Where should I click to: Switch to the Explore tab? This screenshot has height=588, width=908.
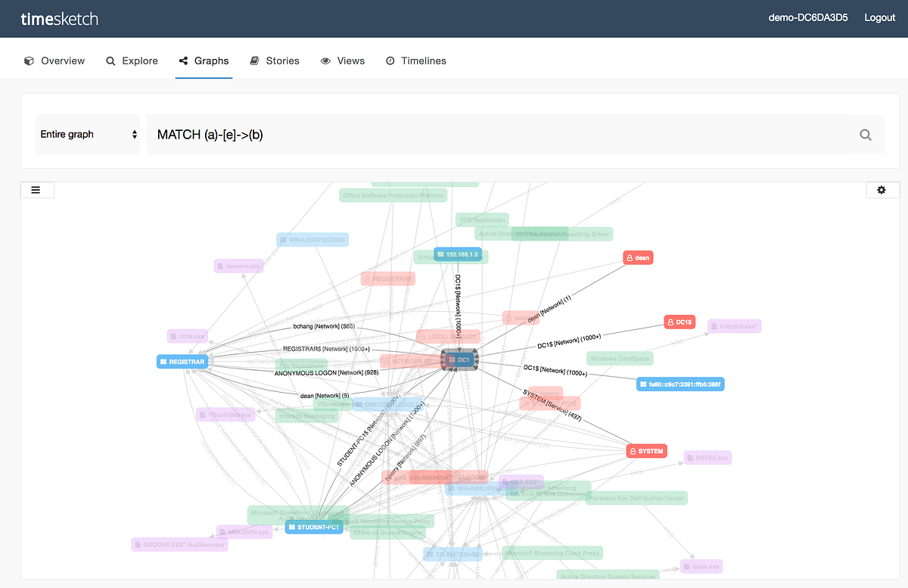click(132, 60)
